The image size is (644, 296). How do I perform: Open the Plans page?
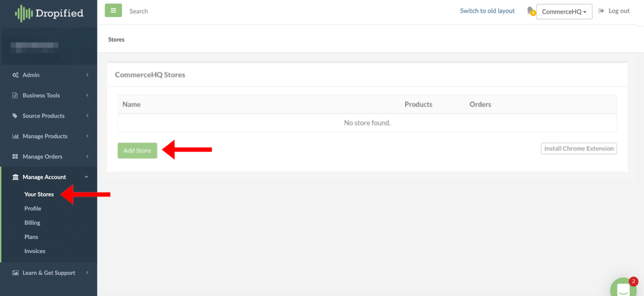click(x=31, y=237)
